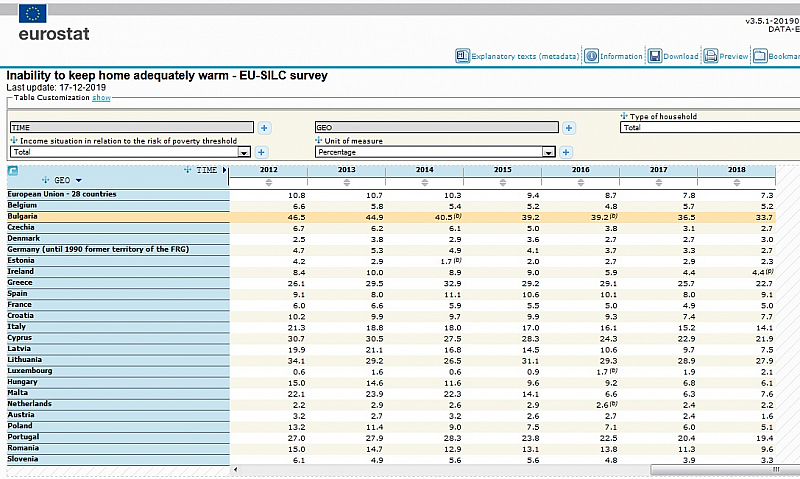Sort by the 2018 column arrows

[x=737, y=182]
